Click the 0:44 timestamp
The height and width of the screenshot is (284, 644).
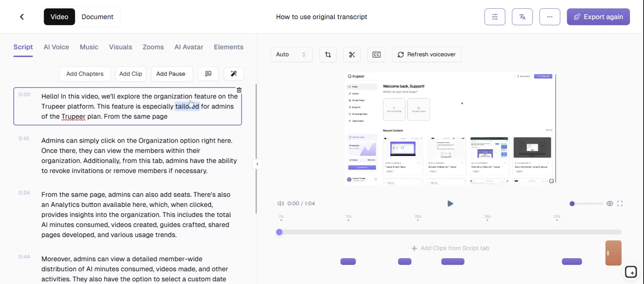[x=24, y=257]
